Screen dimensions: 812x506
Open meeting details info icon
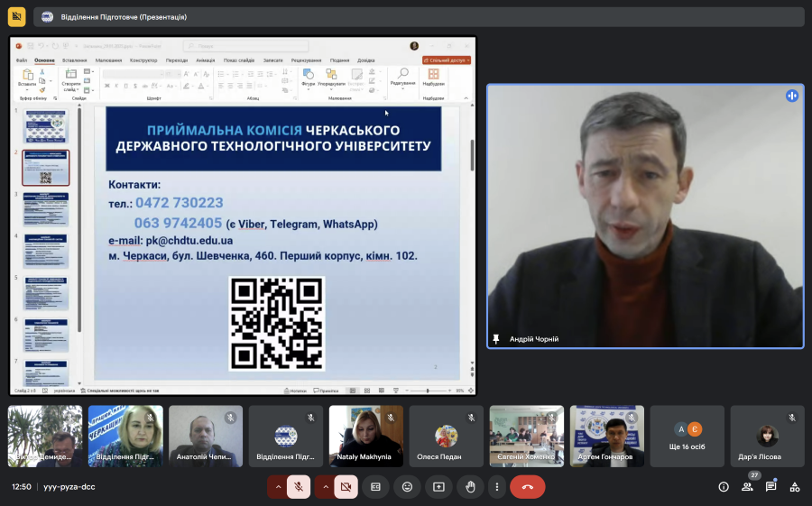click(x=724, y=487)
